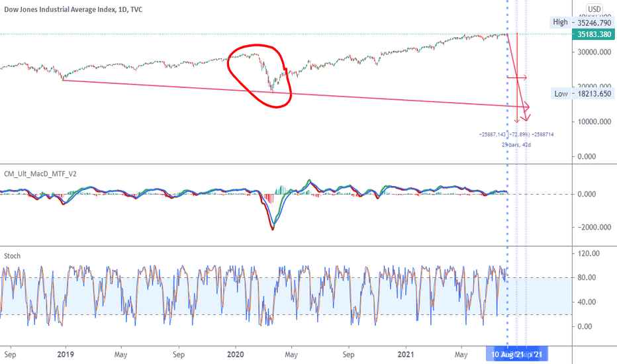
Task: Click the 40.00 Stoch axis label
Action: [x=587, y=302]
